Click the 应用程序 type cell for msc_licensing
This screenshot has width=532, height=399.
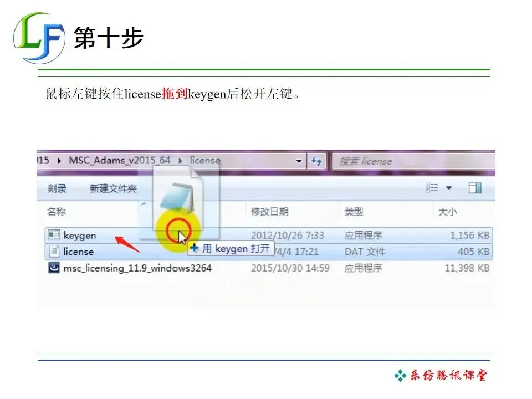click(363, 268)
